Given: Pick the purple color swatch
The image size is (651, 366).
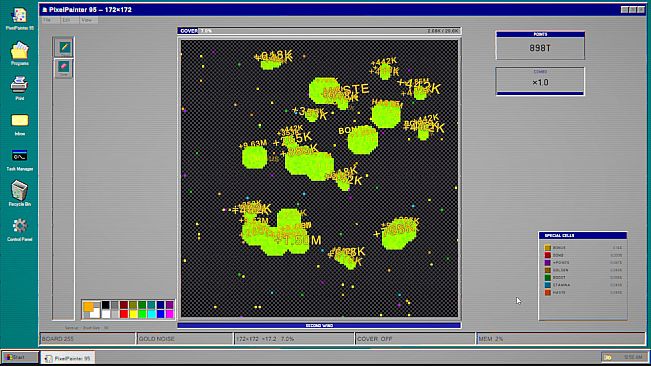Looking at the screenshot, I should (x=169, y=305).
